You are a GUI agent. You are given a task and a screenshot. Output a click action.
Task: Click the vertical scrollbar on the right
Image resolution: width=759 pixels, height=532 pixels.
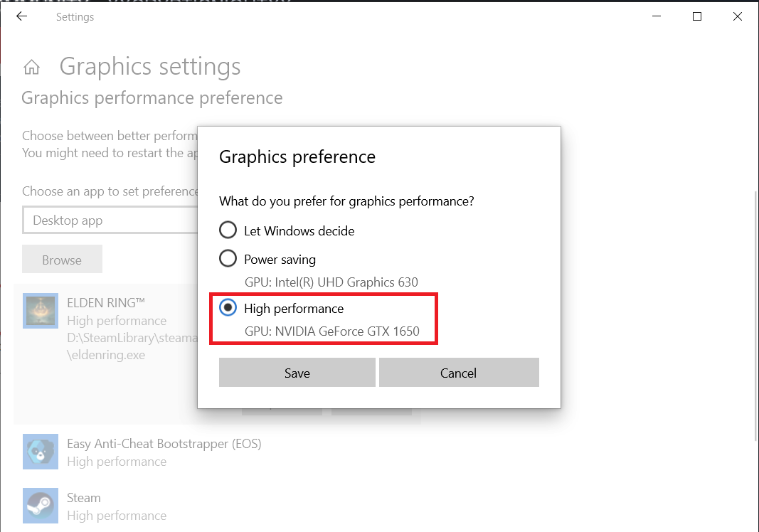pos(755,313)
